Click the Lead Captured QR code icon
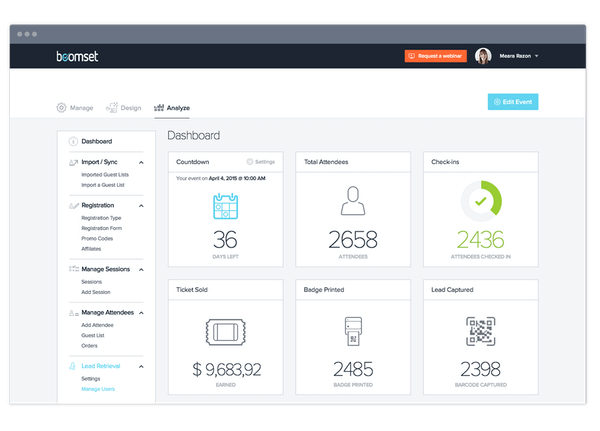The width and height of the screenshot is (600, 431). tap(481, 331)
